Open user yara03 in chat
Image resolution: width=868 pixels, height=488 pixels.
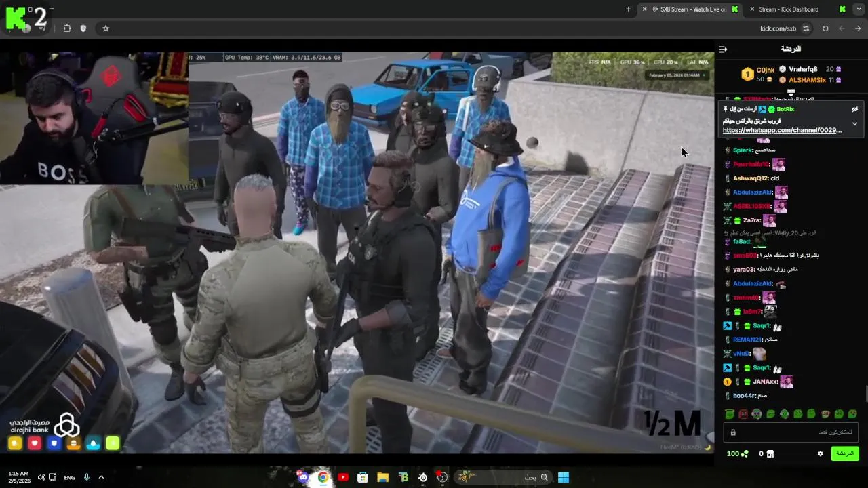click(744, 270)
